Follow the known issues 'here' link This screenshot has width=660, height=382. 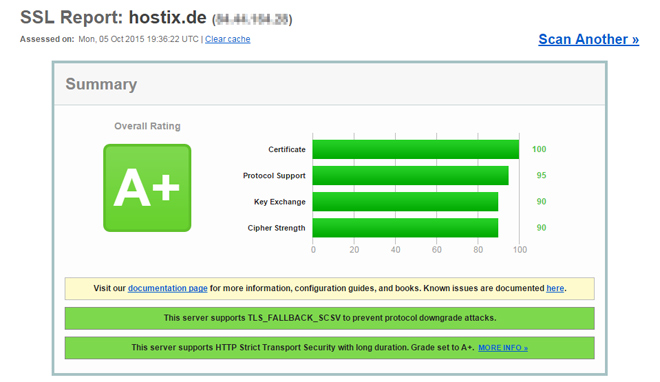coord(555,288)
